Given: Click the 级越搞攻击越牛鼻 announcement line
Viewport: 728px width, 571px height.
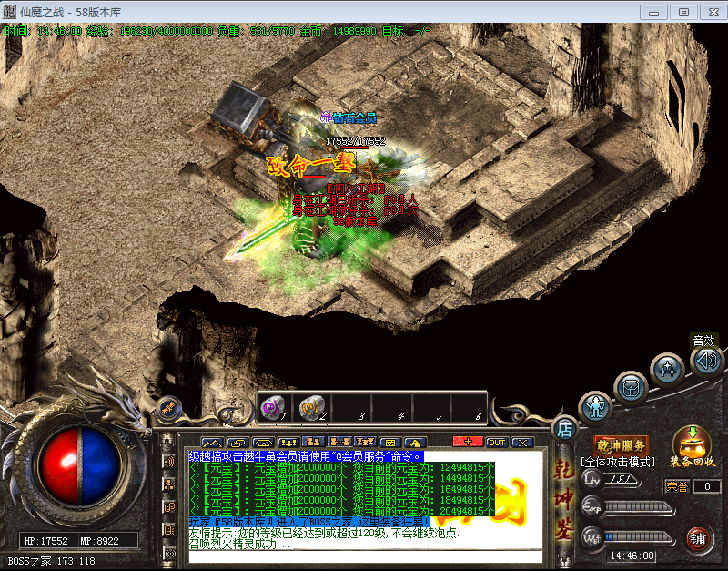Looking at the screenshot, I should (x=306, y=456).
